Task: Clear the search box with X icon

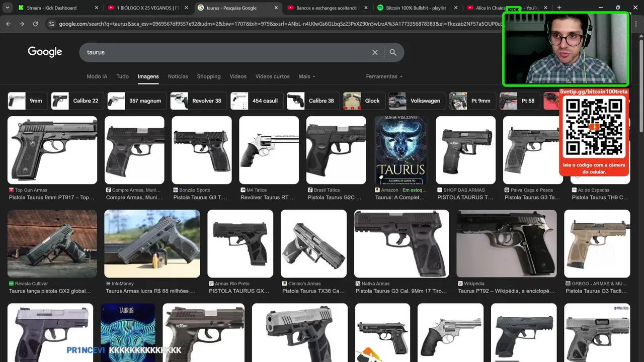Action: [375, 52]
